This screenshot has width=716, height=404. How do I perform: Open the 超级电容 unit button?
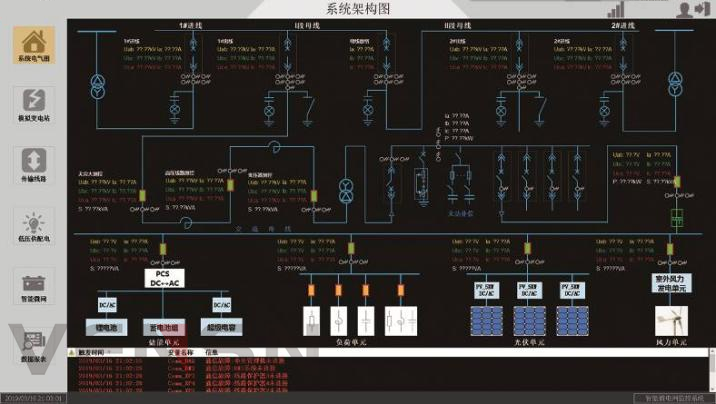tap(221, 327)
